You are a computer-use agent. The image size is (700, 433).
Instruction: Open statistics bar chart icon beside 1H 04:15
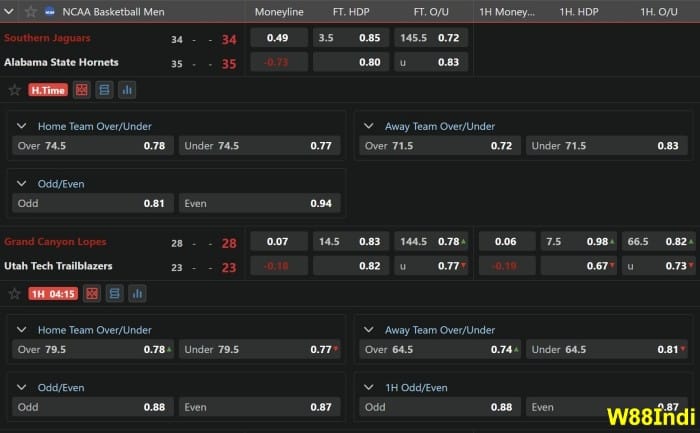[136, 294]
